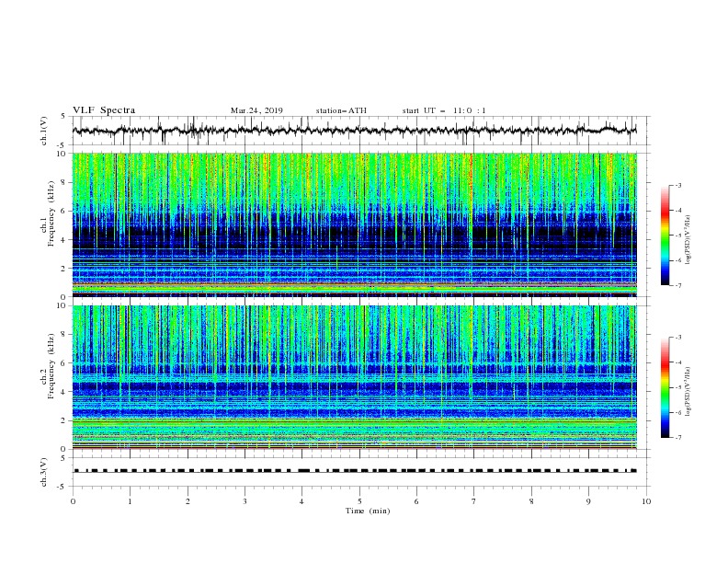Screen dimensions: 728x563
Task: Click the ch.1(V) waveform trace panel
Action: point(361,131)
